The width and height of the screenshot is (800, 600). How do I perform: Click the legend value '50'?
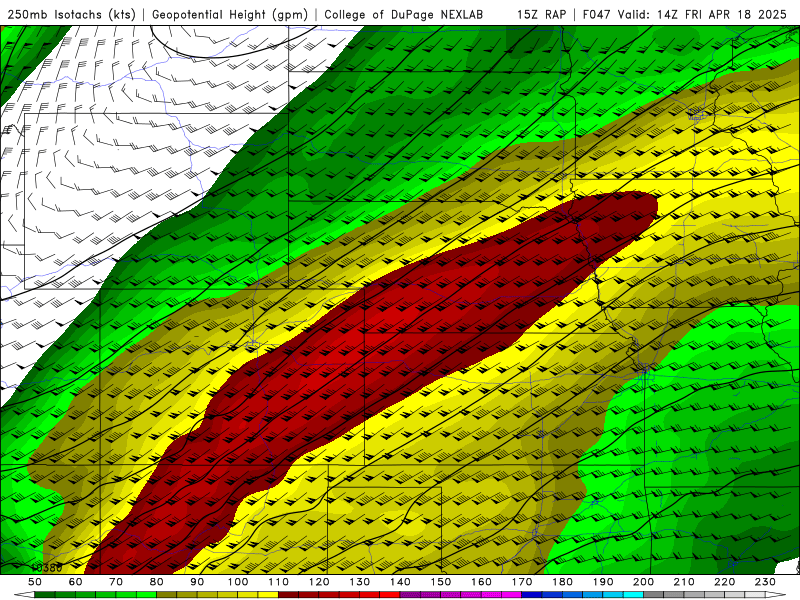pyautogui.click(x=35, y=582)
